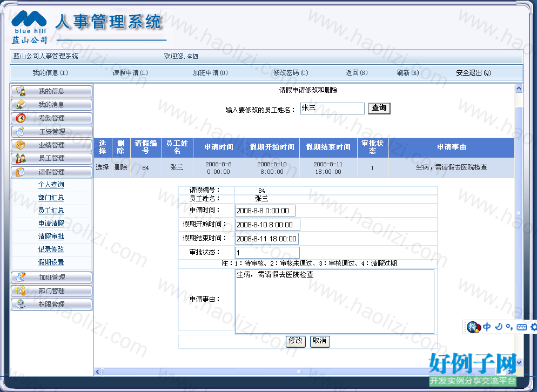Click the 请假管理 sidebar icon
This screenshot has height=392, width=537.
pos(21,172)
